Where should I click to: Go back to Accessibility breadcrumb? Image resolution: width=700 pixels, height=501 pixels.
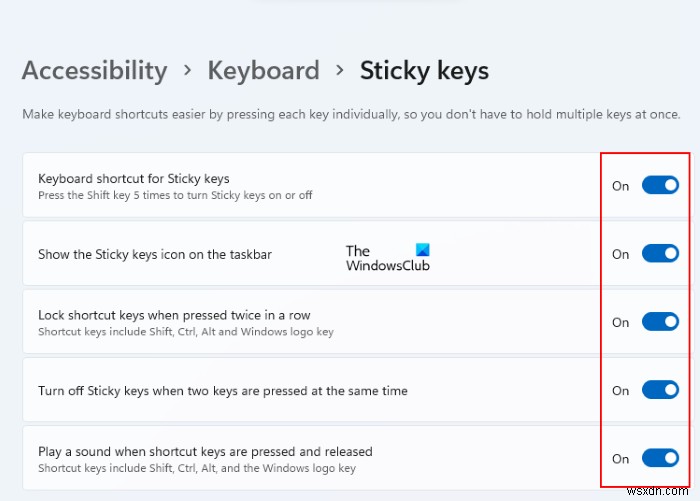[94, 71]
